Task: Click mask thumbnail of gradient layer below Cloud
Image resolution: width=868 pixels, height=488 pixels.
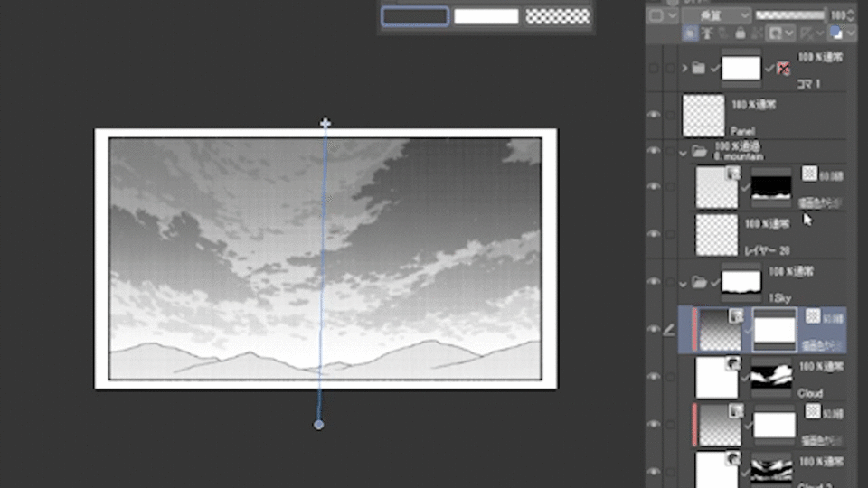Action: [x=775, y=425]
